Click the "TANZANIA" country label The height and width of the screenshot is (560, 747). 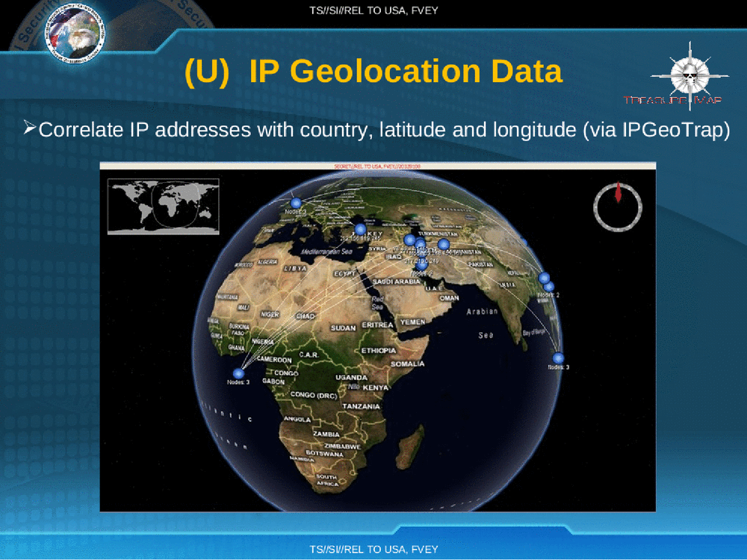click(x=361, y=406)
